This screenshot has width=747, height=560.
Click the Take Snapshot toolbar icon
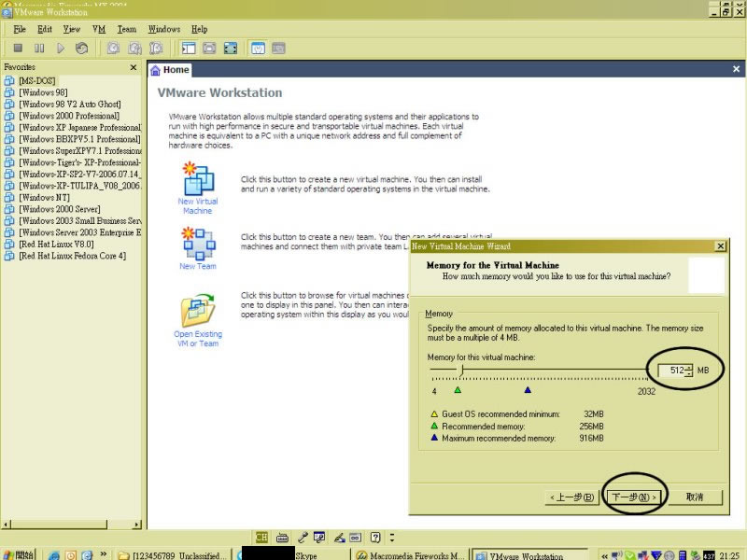113,49
